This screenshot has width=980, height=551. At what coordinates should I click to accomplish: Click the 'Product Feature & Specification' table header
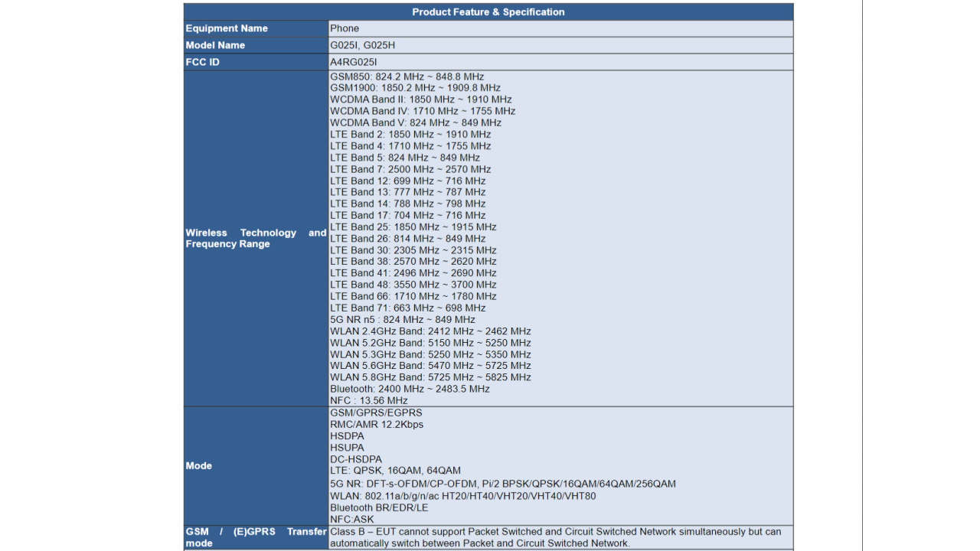tap(488, 12)
